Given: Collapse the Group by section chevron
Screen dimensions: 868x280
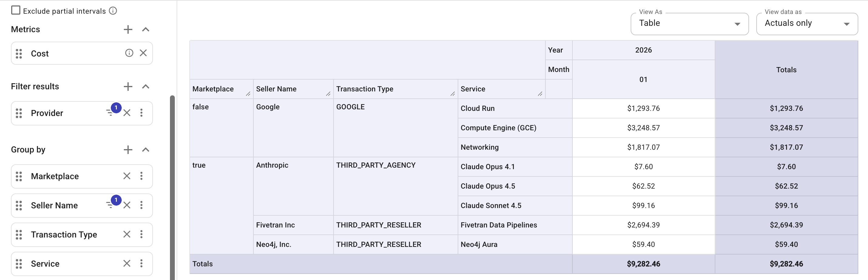Looking at the screenshot, I should coord(146,149).
